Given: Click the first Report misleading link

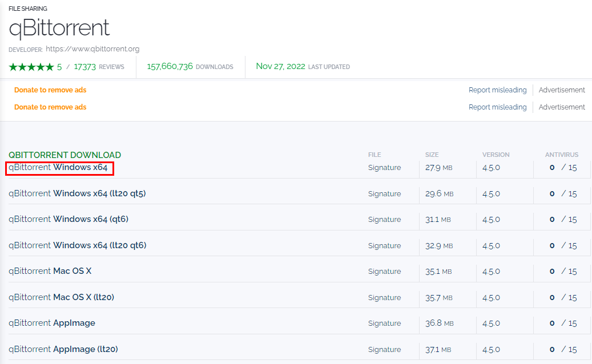Looking at the screenshot, I should (498, 90).
